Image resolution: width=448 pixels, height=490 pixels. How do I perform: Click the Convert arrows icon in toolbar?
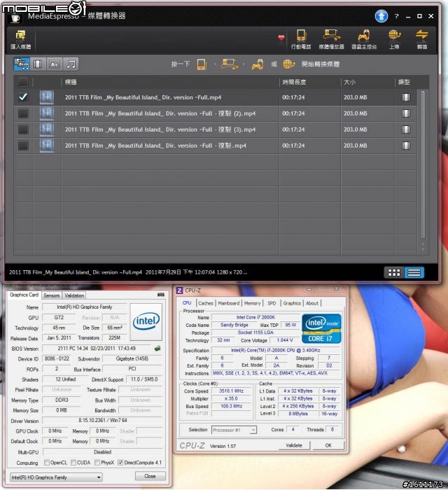tap(422, 39)
